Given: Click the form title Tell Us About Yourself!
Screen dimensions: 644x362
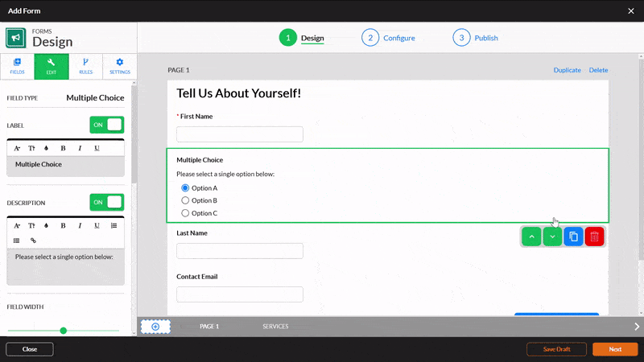Looking at the screenshot, I should click(238, 93).
